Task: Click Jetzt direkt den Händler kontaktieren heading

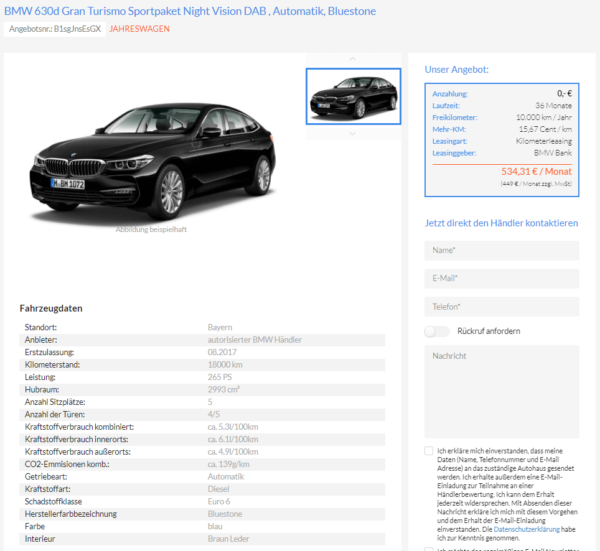Action: tap(501, 223)
